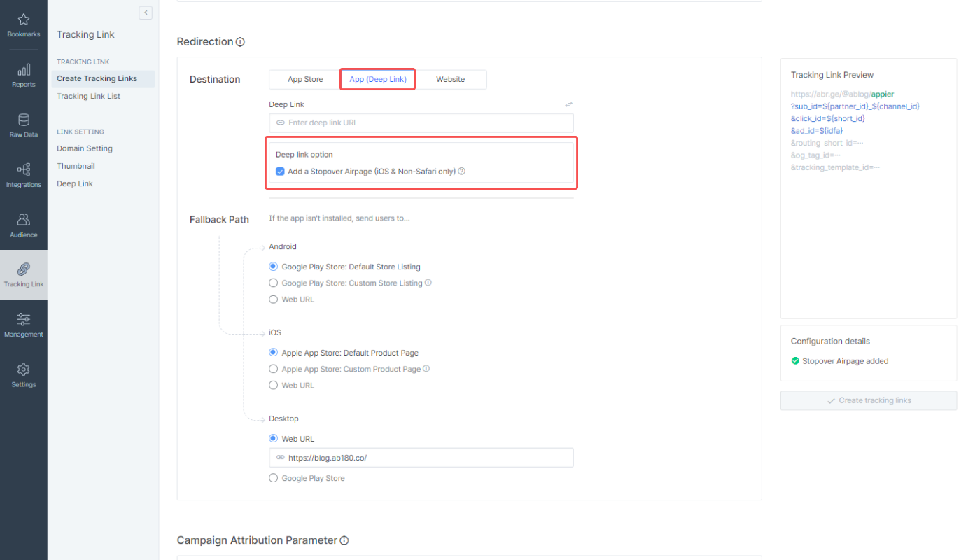
Task: Click the routing_short_id preview line
Action: coord(827,143)
